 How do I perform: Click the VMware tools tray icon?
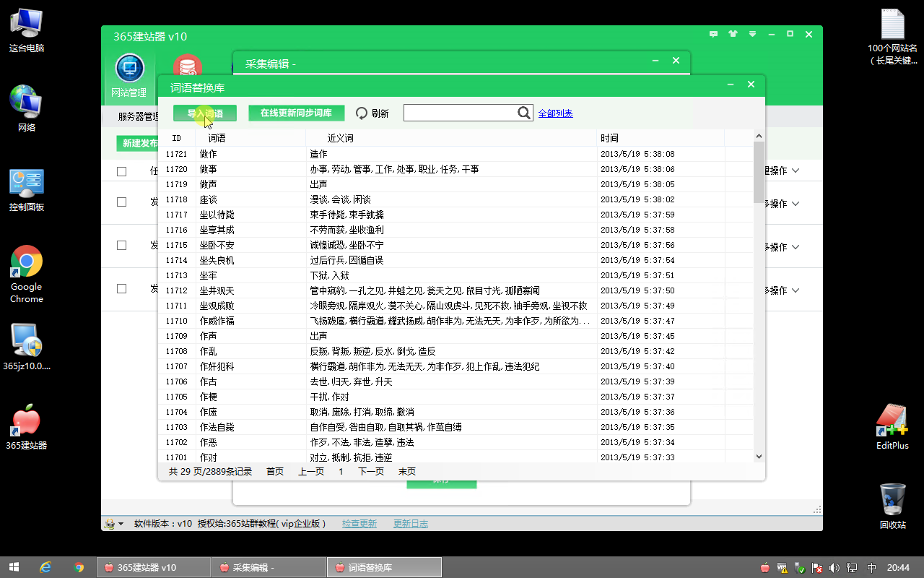(x=783, y=568)
